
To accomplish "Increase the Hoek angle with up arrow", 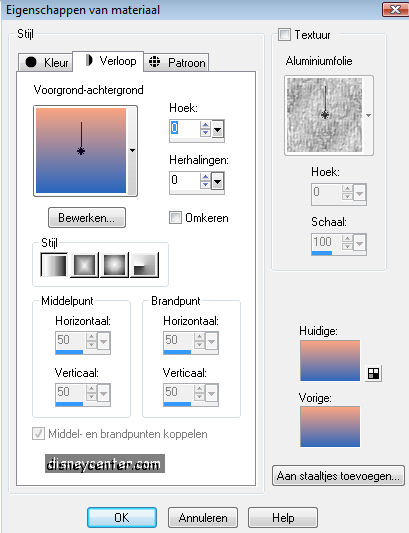I will coord(205,125).
